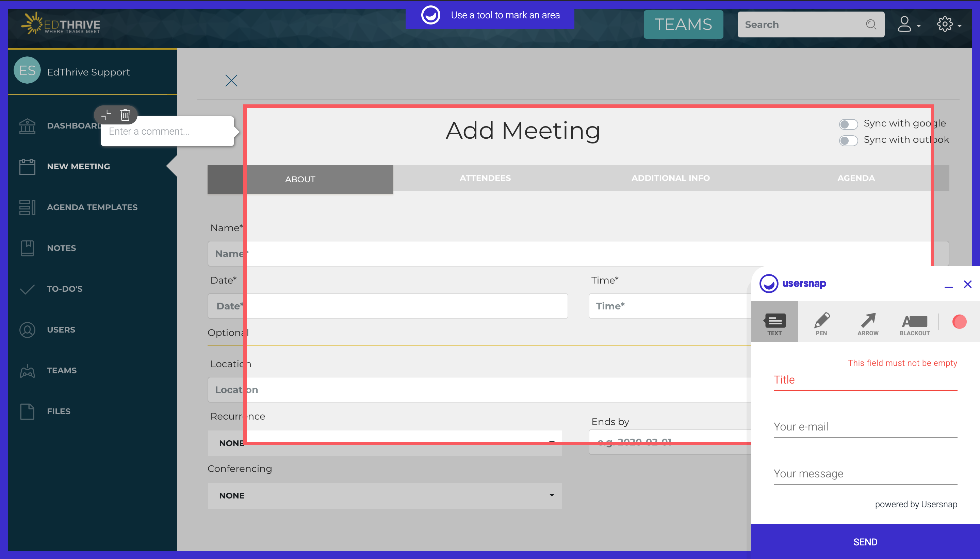Delete the annotation with trash icon
This screenshot has height=559, width=980.
click(x=125, y=115)
